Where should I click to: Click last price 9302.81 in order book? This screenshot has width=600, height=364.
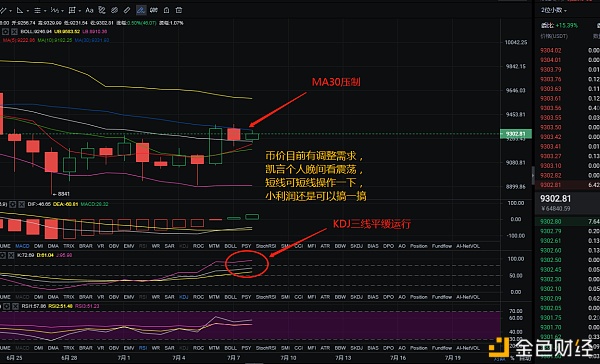[555, 199]
